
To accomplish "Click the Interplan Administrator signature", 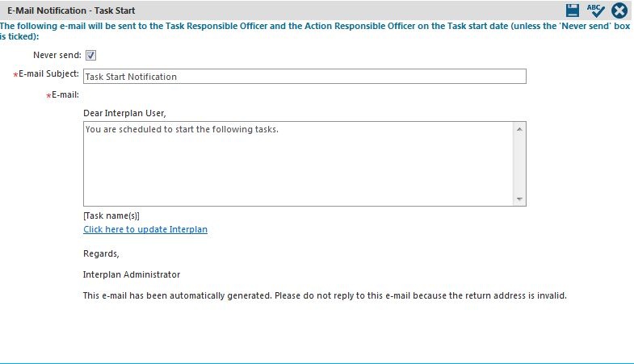I will [132, 274].
